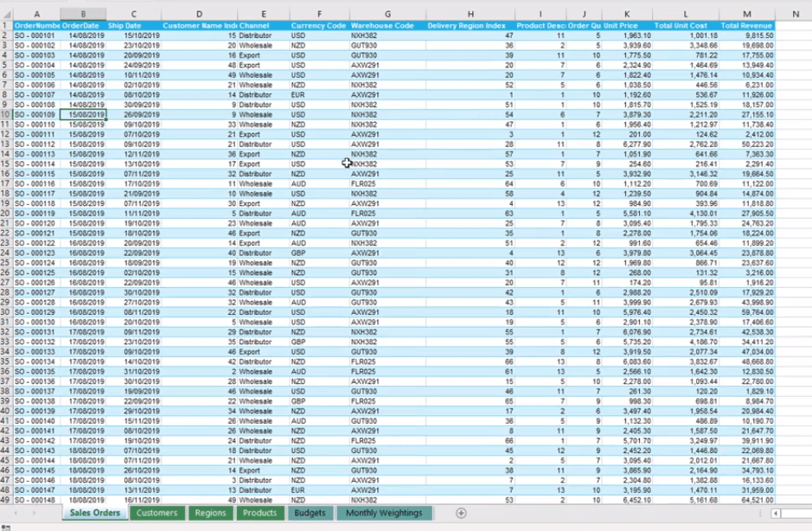Add a new sheet with the plus button

[x=461, y=513]
